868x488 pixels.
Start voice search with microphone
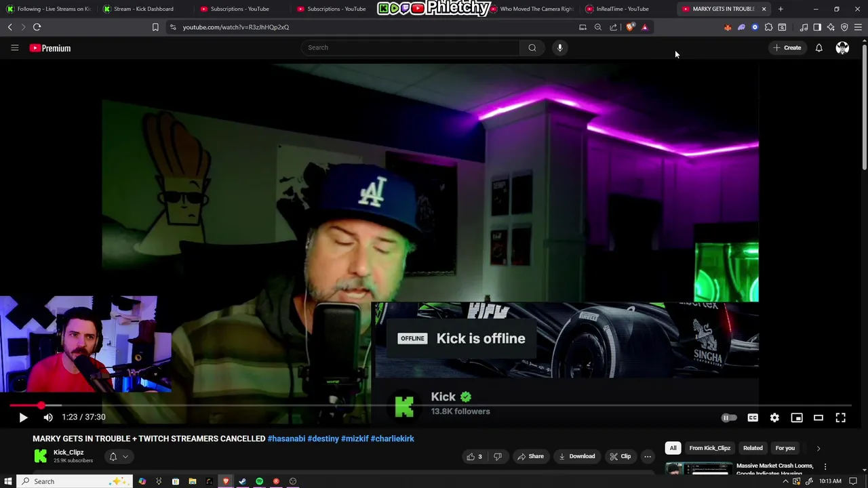pos(559,47)
